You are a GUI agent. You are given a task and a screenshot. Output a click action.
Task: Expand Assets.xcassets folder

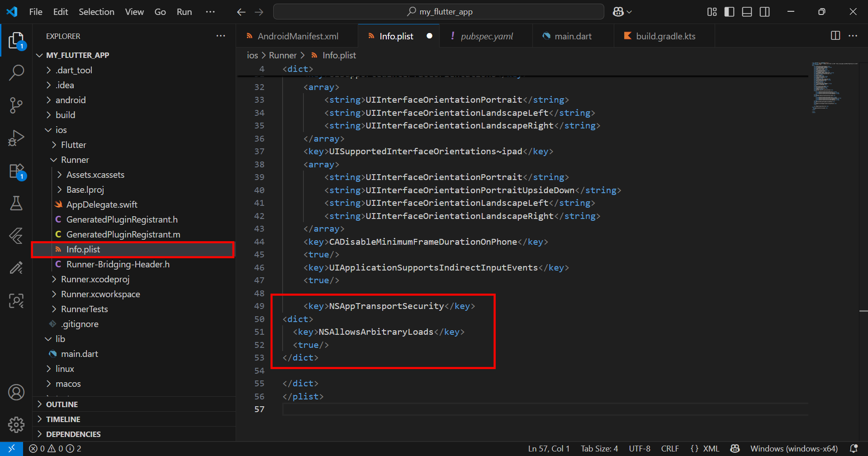coord(134,175)
